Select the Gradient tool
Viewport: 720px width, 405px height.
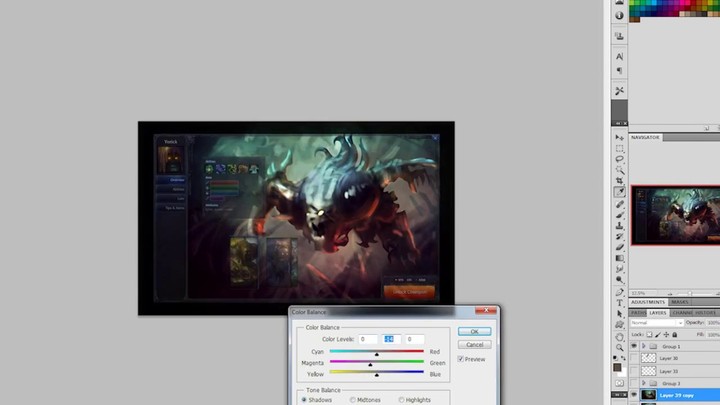tap(619, 258)
